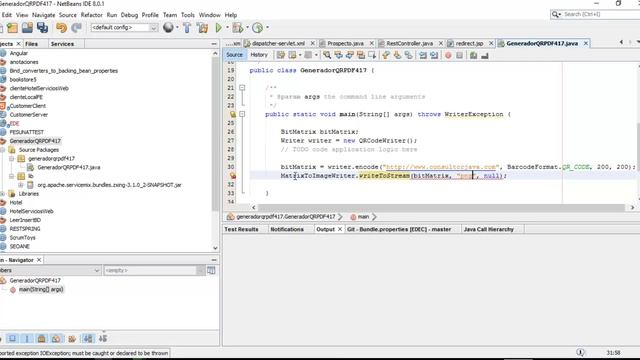Switch to the Prospecto.java tab
This screenshot has width=640, height=360.
pyautogui.click(x=345, y=43)
